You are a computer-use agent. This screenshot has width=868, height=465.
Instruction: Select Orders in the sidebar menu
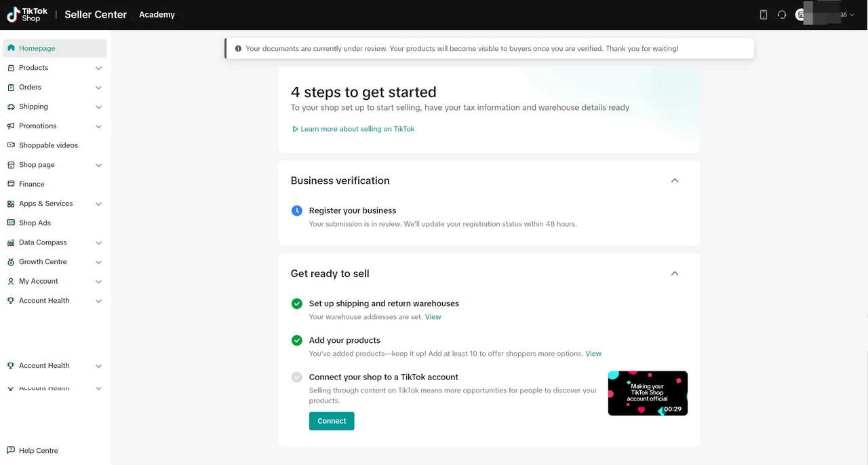coord(30,88)
